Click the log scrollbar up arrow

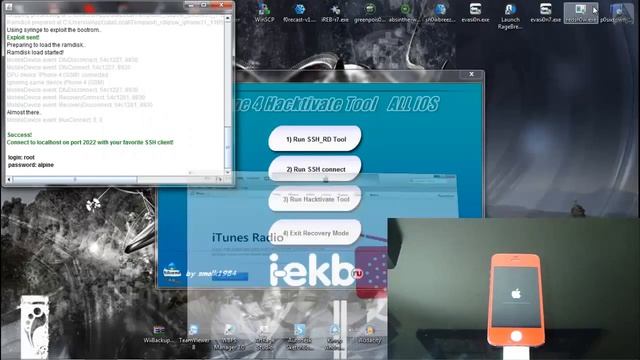click(x=228, y=18)
